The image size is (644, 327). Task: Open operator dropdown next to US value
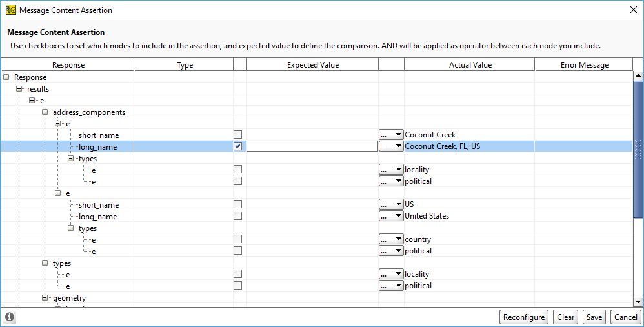(x=391, y=204)
